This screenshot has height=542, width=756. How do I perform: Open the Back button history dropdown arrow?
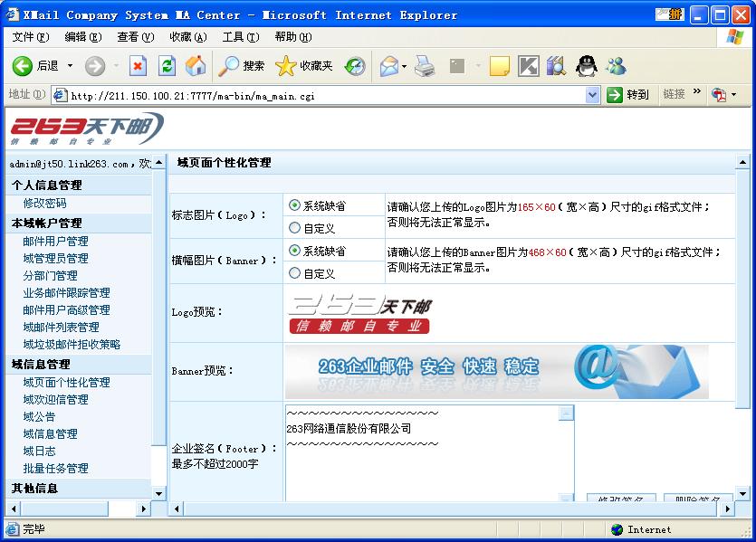point(70,66)
